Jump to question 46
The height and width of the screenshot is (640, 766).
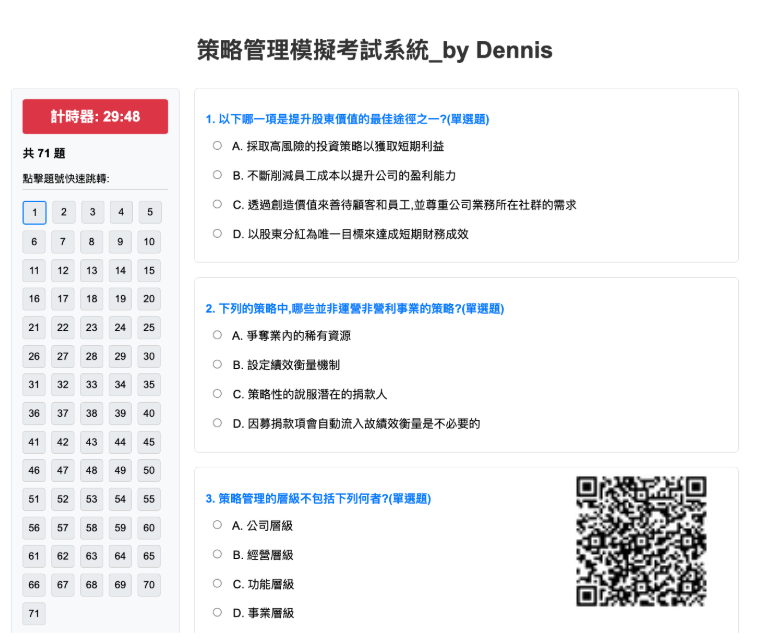tap(34, 470)
